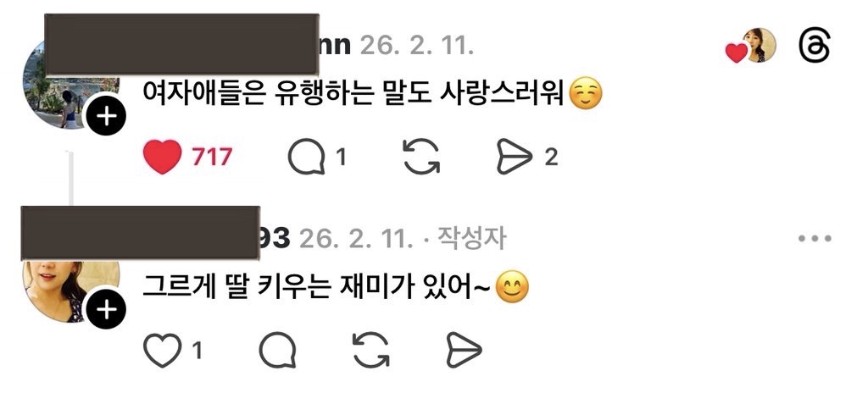View small liked-by avatar with heart
868x393 pixels.
coord(752,47)
